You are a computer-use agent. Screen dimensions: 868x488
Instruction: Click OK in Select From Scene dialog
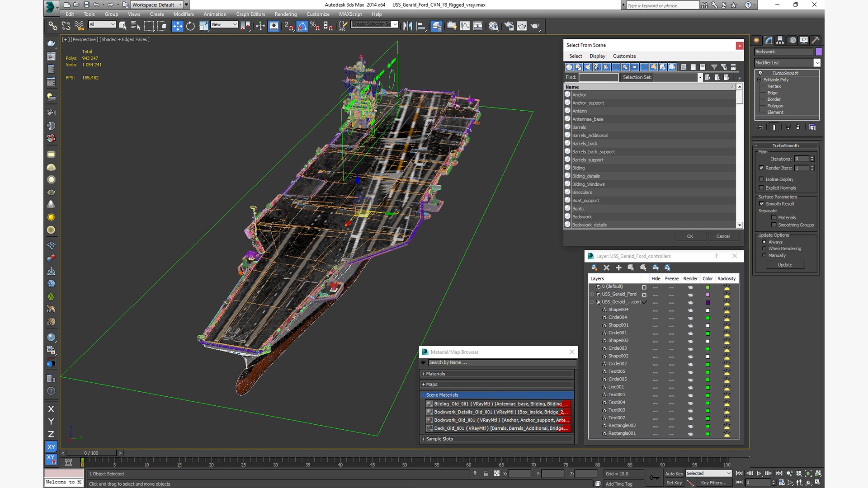[690, 236]
